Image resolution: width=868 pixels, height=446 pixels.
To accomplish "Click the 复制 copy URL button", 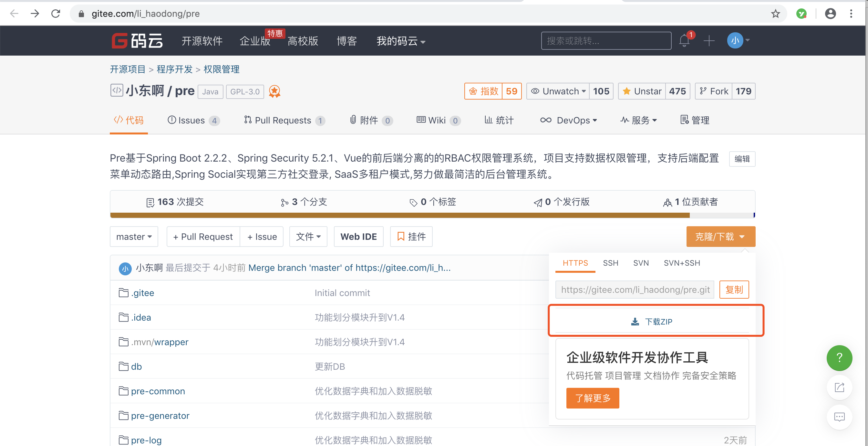I will [734, 290].
